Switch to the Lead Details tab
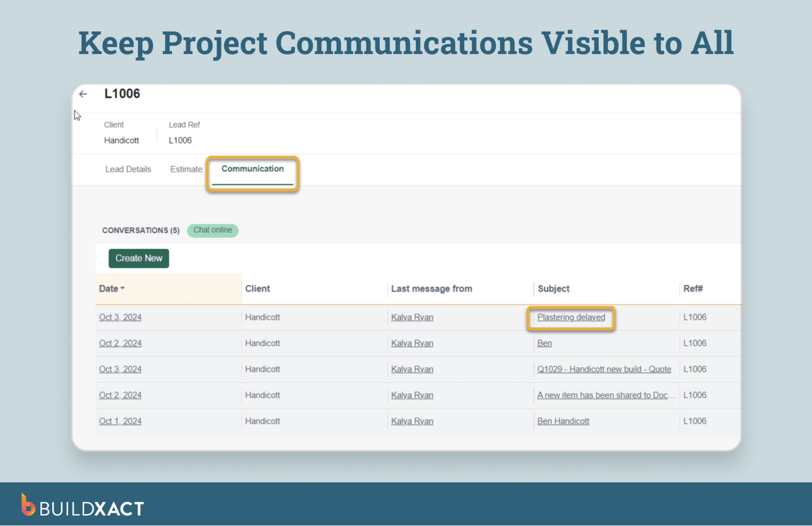The width and height of the screenshot is (812, 526). tap(128, 169)
